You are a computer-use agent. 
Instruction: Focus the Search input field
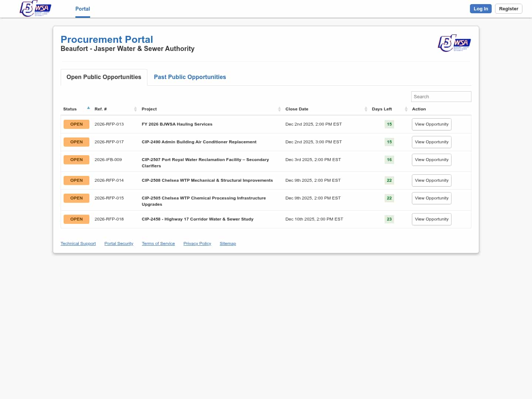[x=441, y=96]
